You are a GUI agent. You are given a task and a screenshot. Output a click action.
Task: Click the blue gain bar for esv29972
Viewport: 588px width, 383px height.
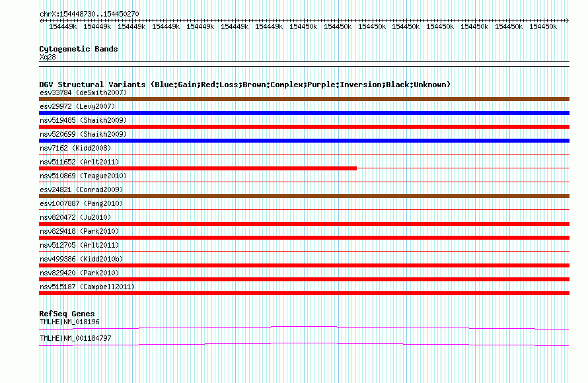tap(304, 113)
